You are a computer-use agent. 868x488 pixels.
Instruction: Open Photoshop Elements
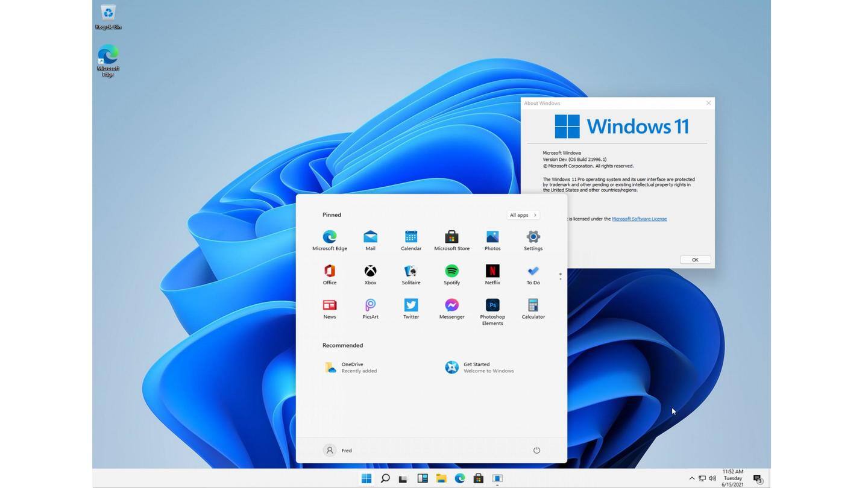coord(492,312)
